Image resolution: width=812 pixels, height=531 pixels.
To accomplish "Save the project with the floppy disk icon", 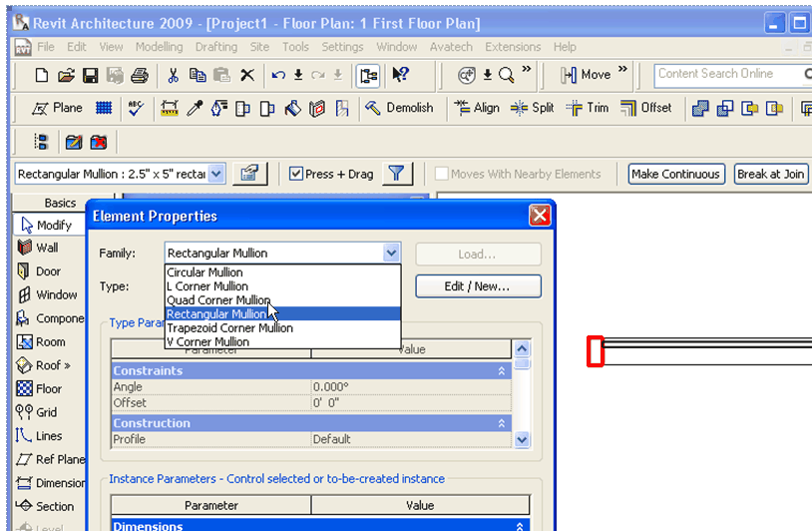I will coord(91,76).
